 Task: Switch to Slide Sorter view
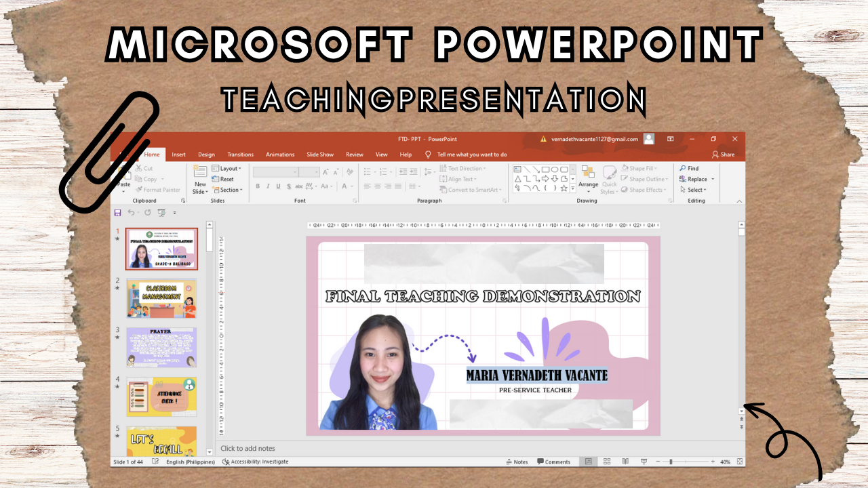607,462
